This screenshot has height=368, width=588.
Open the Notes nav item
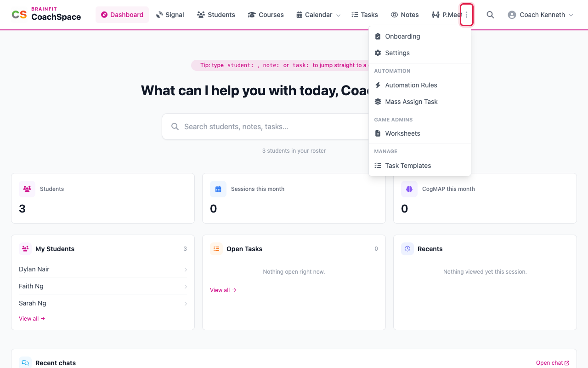(405, 15)
